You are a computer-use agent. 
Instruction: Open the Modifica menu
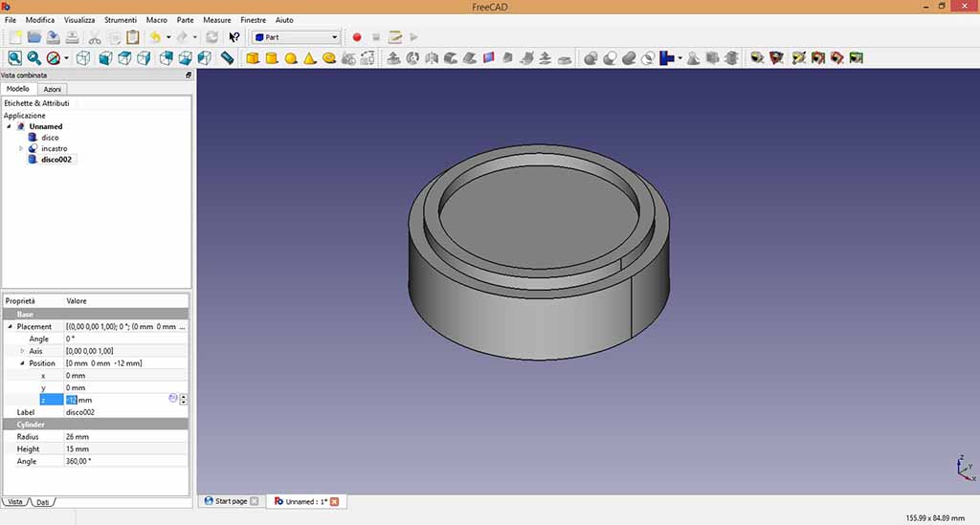(x=40, y=20)
